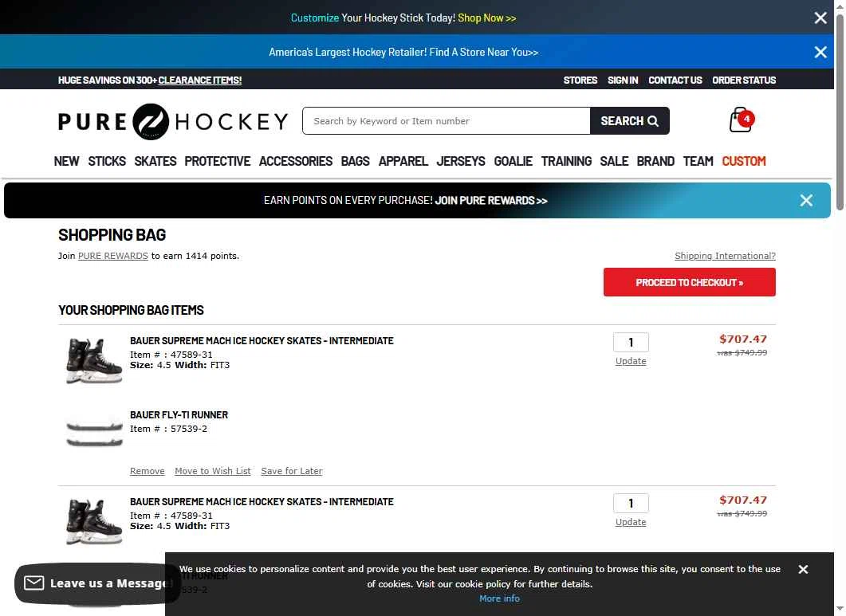The height and width of the screenshot is (616, 846).
Task: Open CONTACT US page
Action: click(x=675, y=80)
